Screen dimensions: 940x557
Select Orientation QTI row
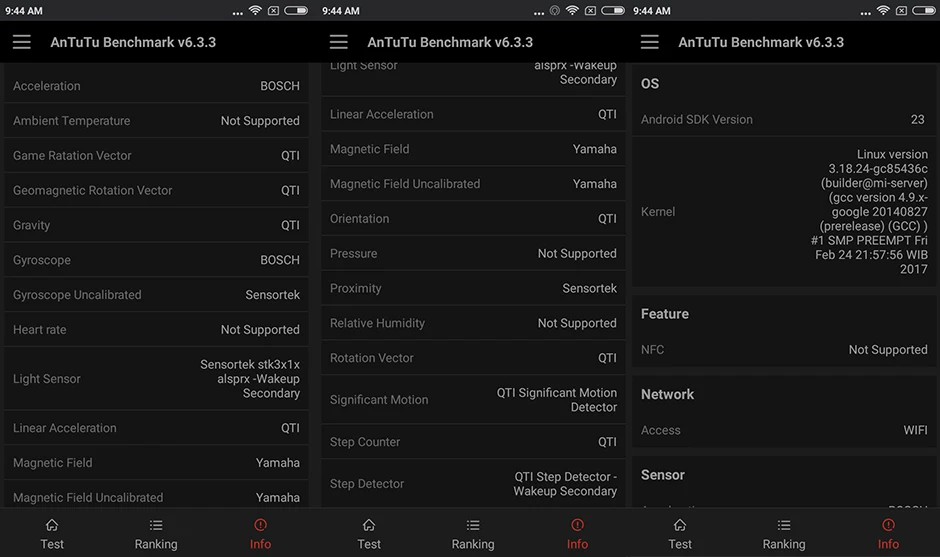point(473,218)
